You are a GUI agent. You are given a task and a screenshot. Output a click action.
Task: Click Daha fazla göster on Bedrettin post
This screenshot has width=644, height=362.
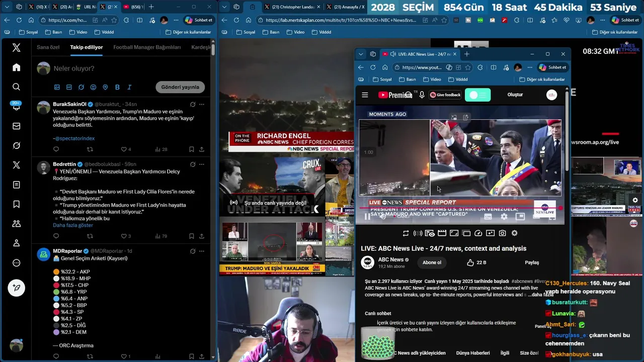click(x=73, y=225)
